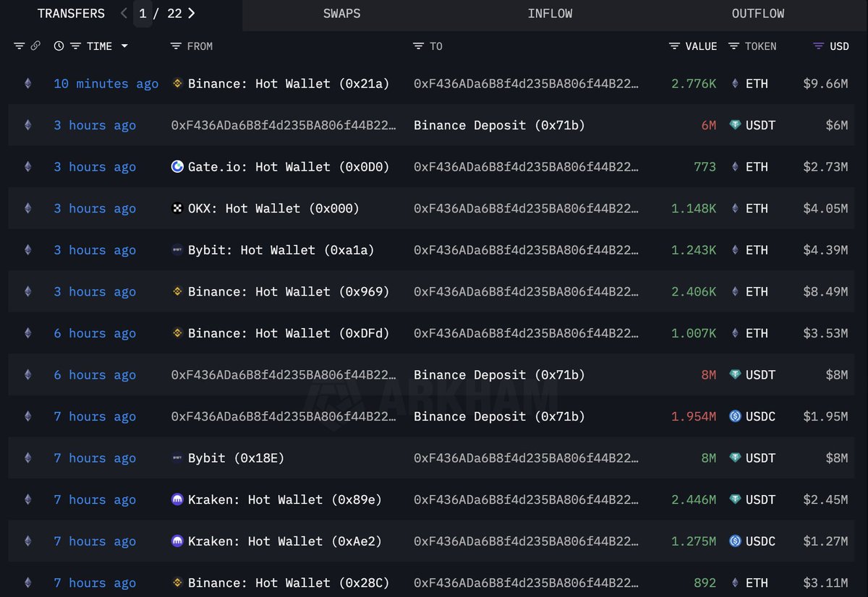Click Bybit logo in 0x18E row

[x=177, y=458]
